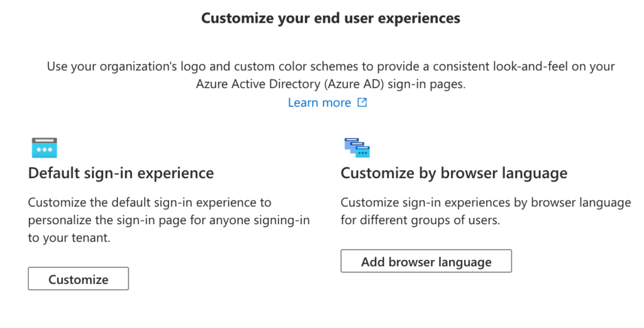The height and width of the screenshot is (328, 644).
Task: Open the Learn more link
Action: 319,103
